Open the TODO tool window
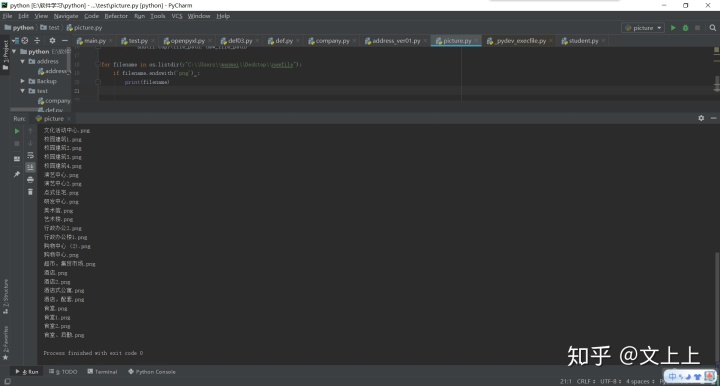 tap(63, 372)
